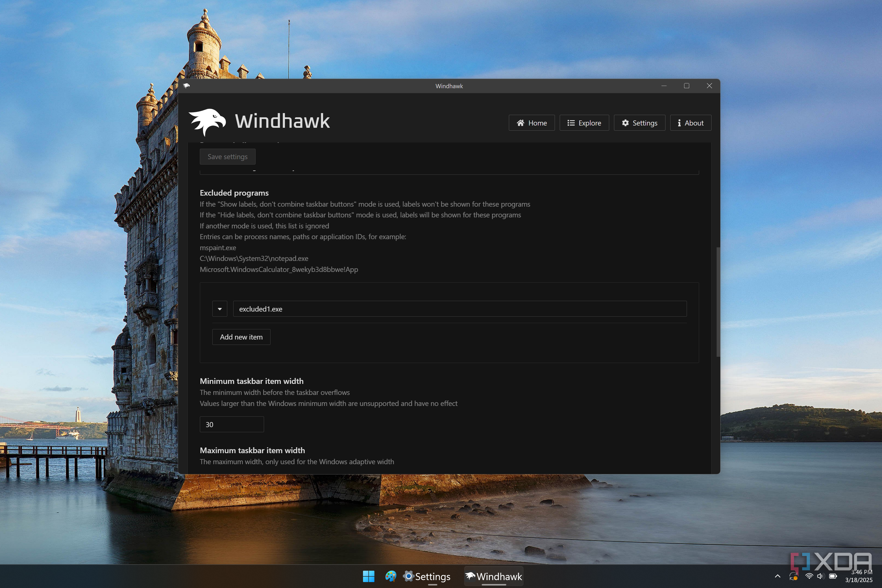Click the 'Excluded programs' heading
882x588 pixels.
click(x=234, y=193)
